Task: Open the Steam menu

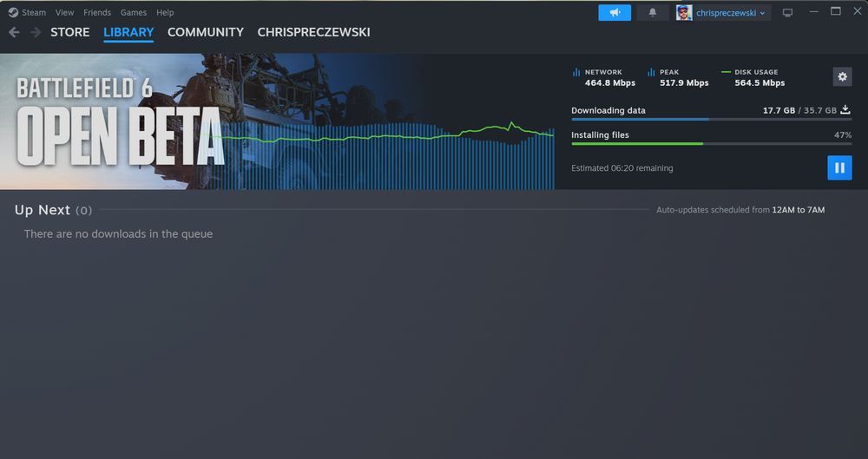Action: [34, 12]
